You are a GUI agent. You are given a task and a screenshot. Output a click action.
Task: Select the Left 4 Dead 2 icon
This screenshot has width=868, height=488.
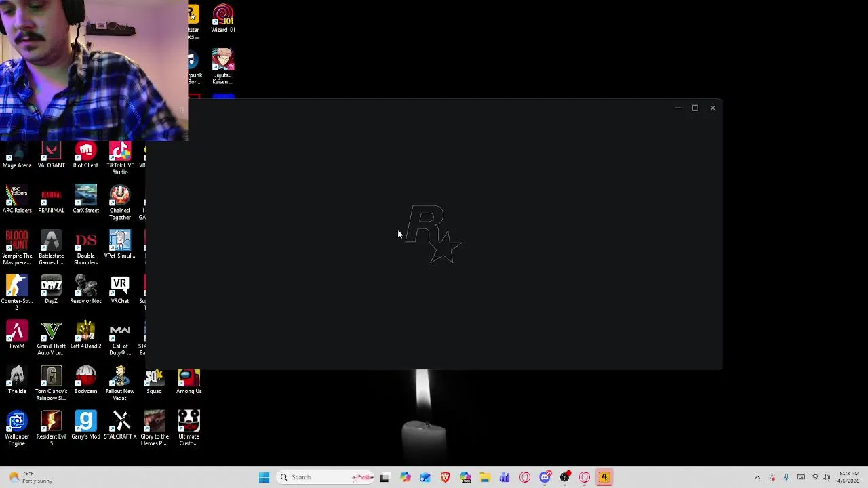coord(85,335)
